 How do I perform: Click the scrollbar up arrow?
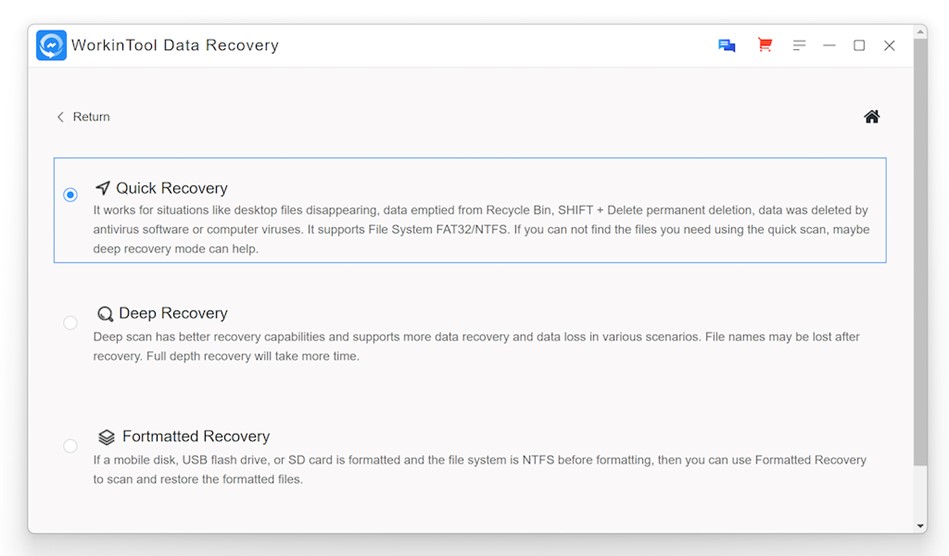(x=921, y=30)
